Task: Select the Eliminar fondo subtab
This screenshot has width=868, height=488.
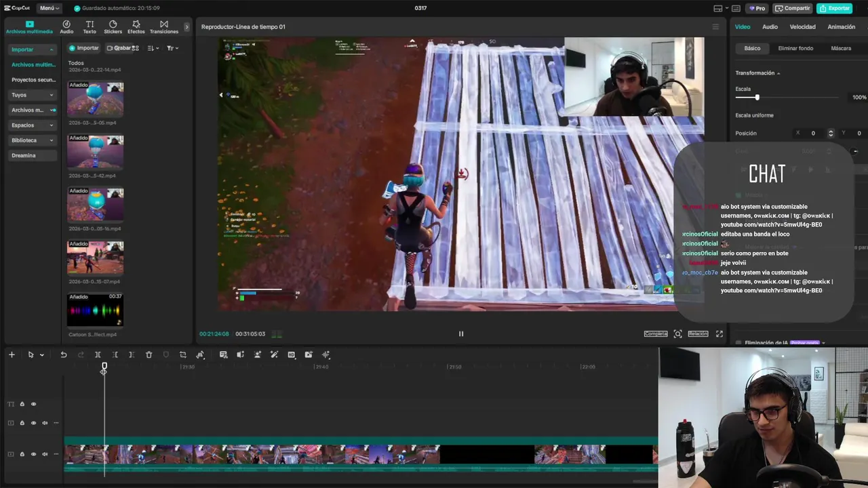Action: (795, 48)
